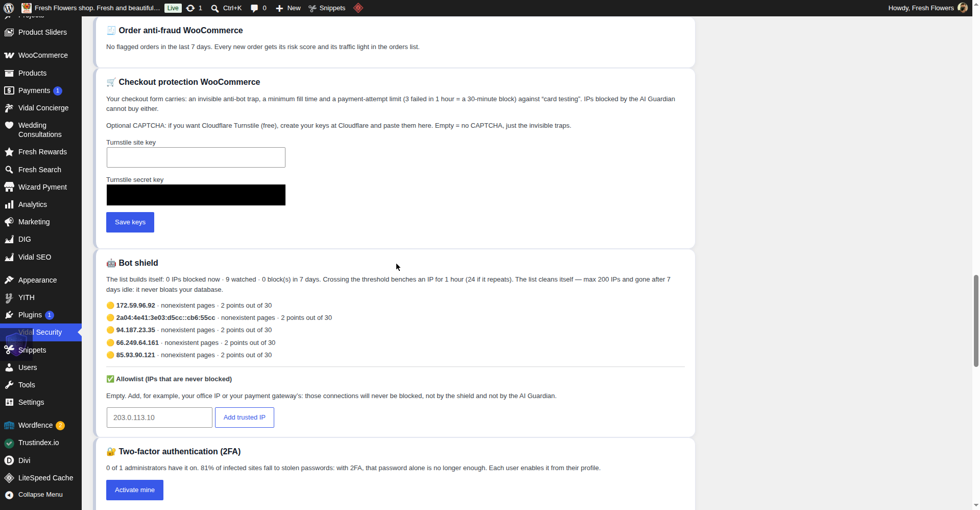Image resolution: width=980 pixels, height=510 pixels.
Task: Click the Marketing megaphone icon
Action: click(x=9, y=222)
